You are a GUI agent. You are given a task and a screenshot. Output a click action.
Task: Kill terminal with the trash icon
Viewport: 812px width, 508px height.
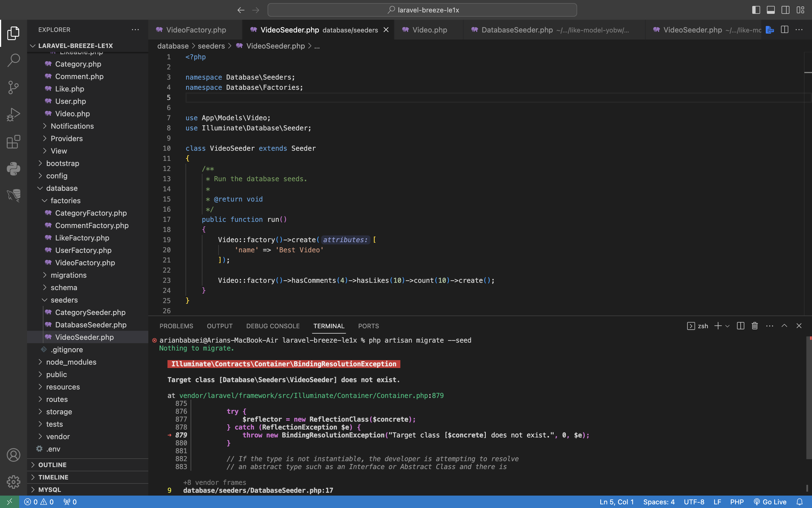pos(755,326)
